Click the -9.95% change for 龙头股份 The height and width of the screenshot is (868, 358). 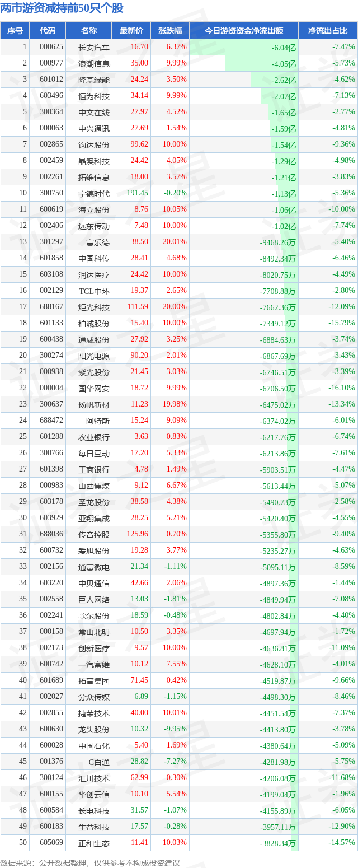coord(176,729)
